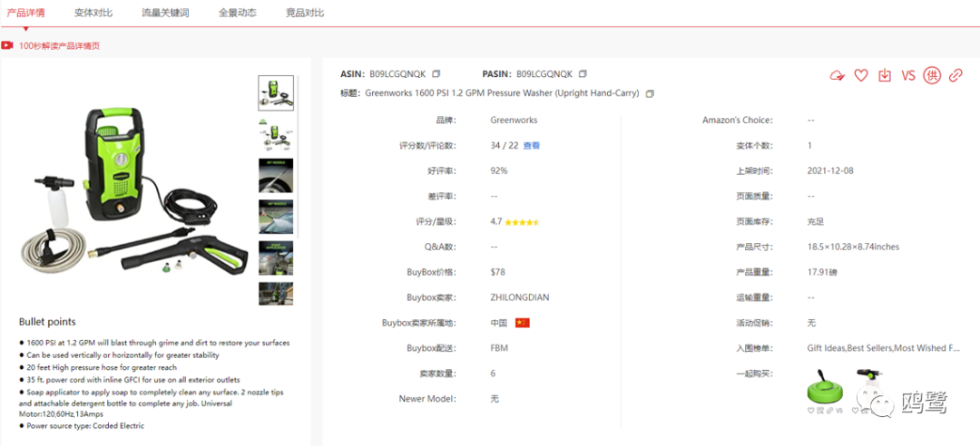Select third thumbnail showing nozzle on wheel
980x446 pixels.
click(x=276, y=176)
